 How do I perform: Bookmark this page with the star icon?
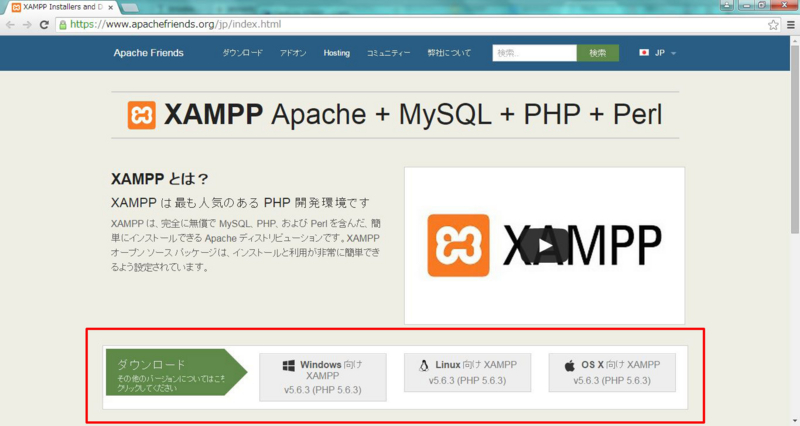point(773,24)
